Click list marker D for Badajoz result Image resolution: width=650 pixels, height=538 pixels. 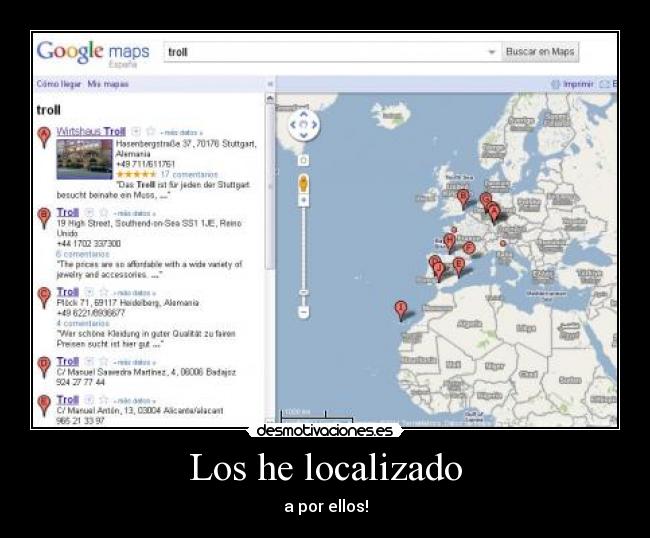(x=44, y=367)
